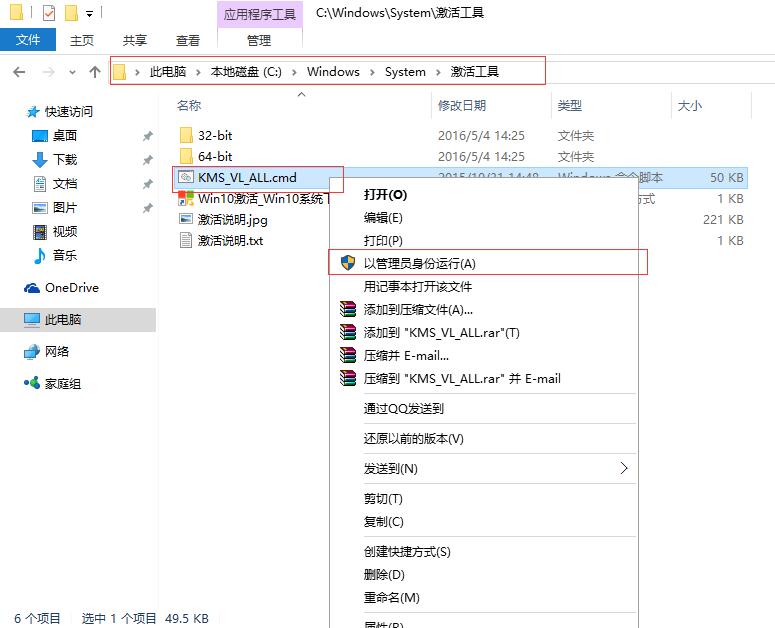Switch to the 查看 ribbon tab
The width and height of the screenshot is (775, 628).
click(x=188, y=40)
